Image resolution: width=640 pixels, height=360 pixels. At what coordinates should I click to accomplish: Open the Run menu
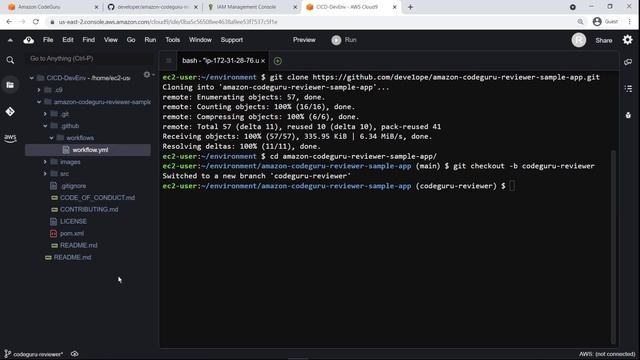click(150, 40)
